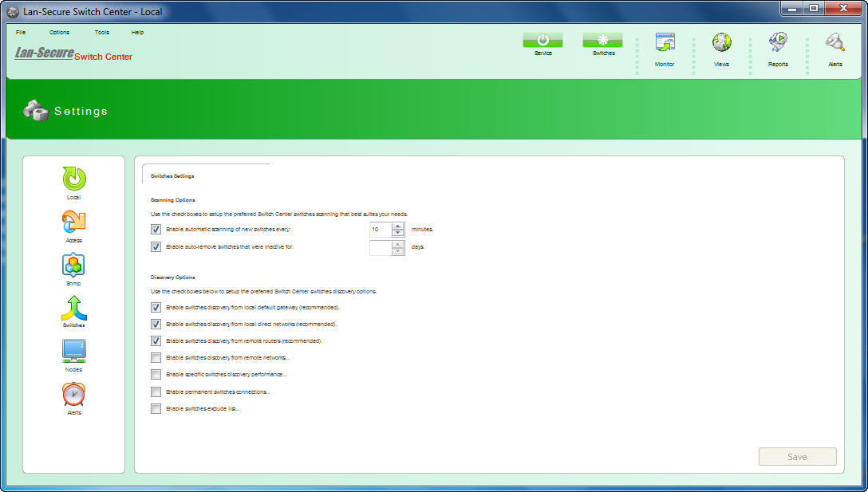868x492 pixels.
Task: Toggle auto-remove inactive switches checkbox
Action: click(156, 247)
